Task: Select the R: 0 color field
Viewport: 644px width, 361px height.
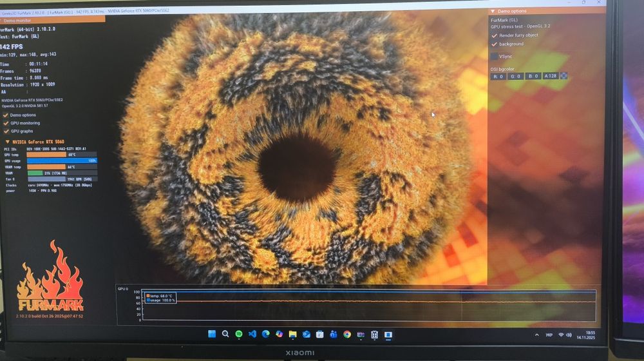Action: click(498, 76)
